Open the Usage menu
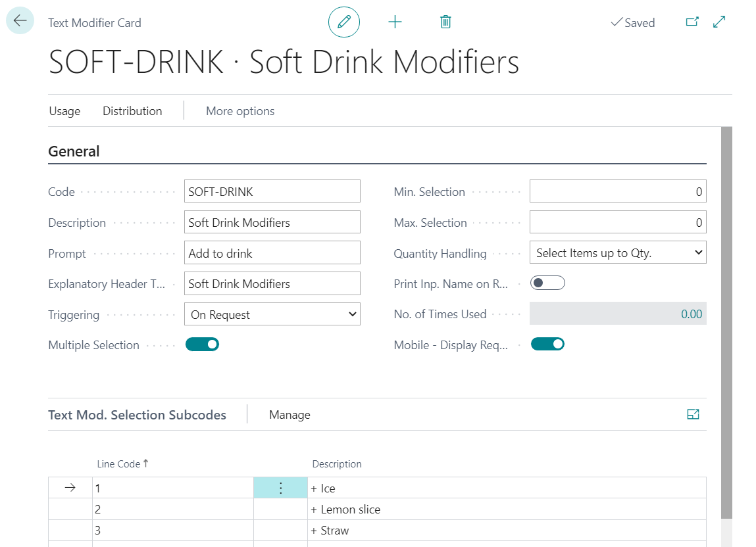This screenshot has width=756, height=547. (64, 111)
